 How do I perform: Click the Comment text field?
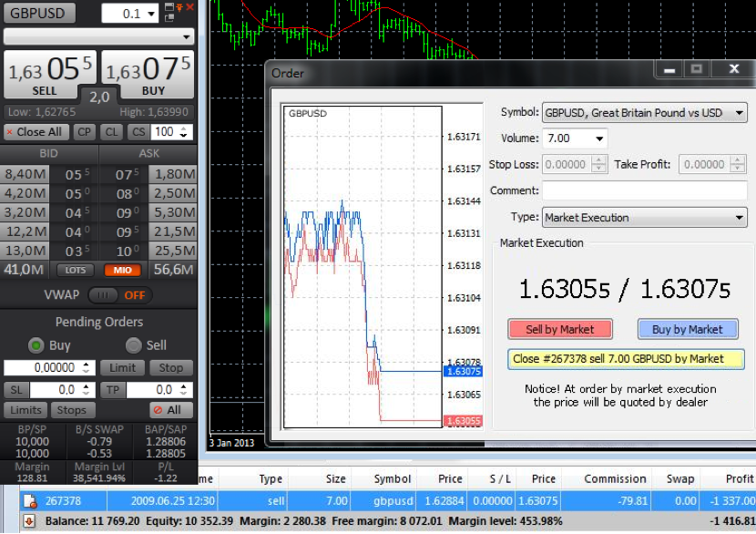tap(644, 191)
